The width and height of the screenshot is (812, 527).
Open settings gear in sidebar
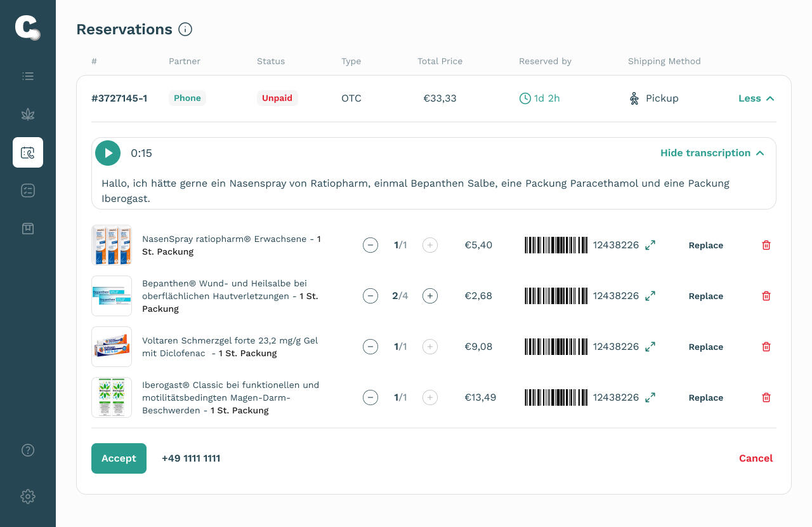click(x=28, y=497)
